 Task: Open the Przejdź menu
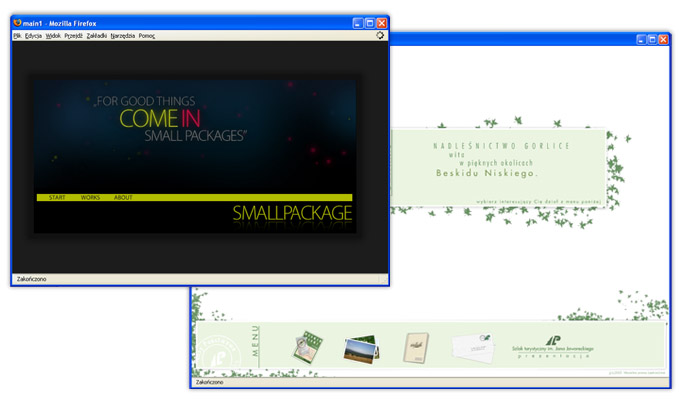coord(73,36)
